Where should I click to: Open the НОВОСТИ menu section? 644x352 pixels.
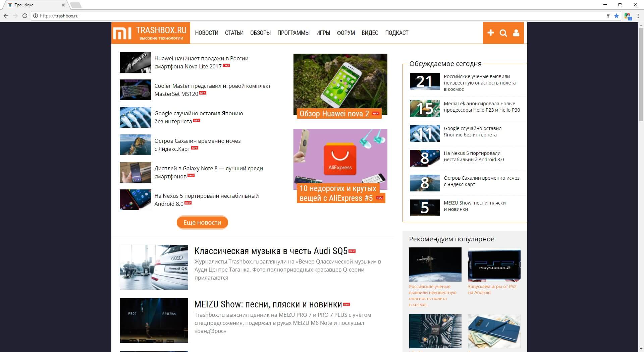tap(207, 33)
